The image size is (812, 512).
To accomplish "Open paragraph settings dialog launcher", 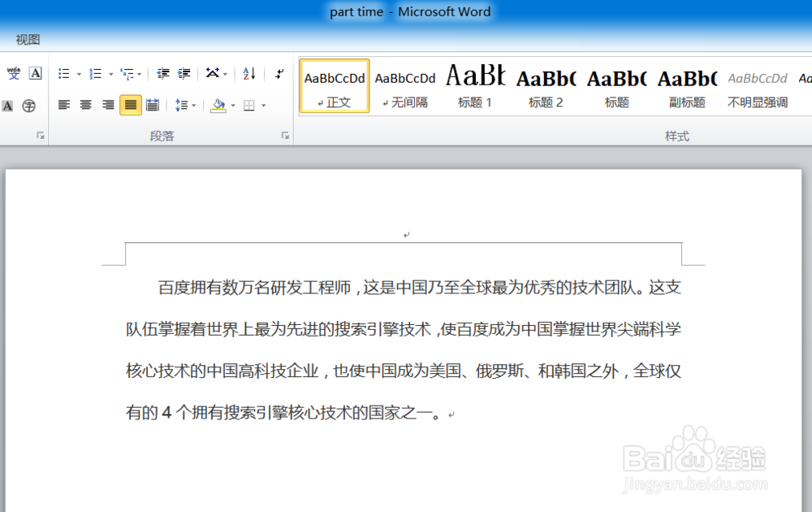I will click(x=285, y=136).
